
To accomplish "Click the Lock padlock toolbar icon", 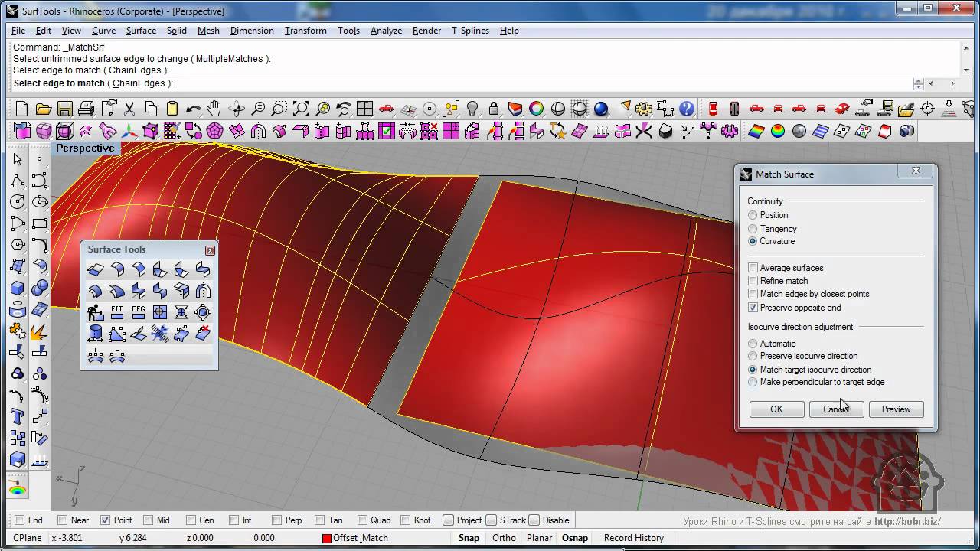I will pyautogui.click(x=494, y=109).
